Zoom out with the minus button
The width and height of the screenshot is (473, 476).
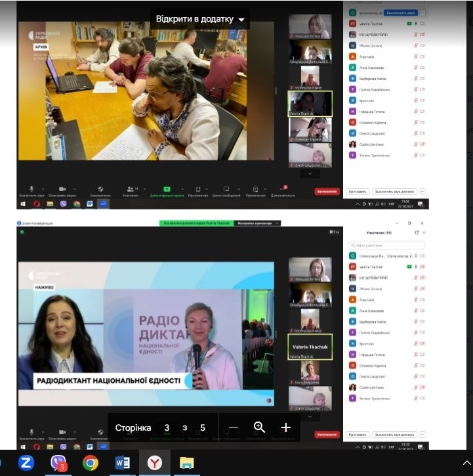(234, 427)
